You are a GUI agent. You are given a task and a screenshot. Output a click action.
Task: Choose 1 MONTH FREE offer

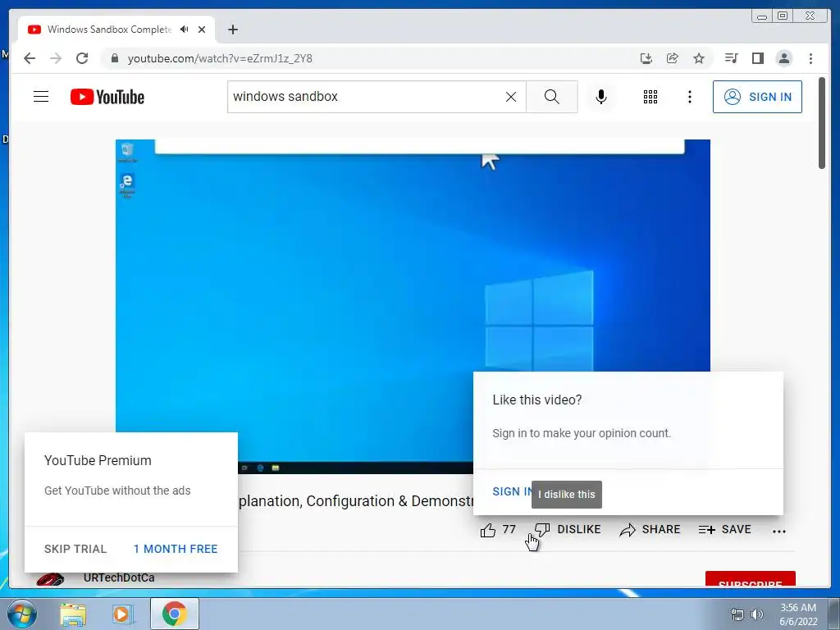176,549
